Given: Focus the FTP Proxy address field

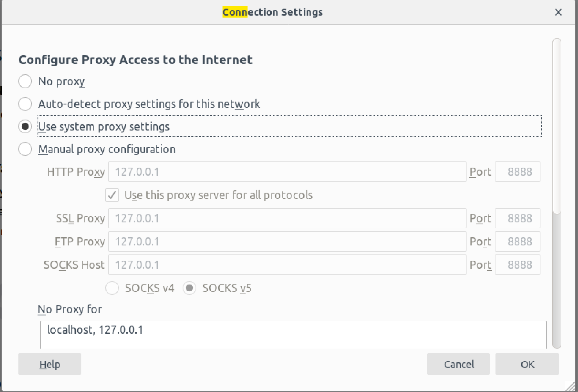Looking at the screenshot, I should click(x=287, y=242).
